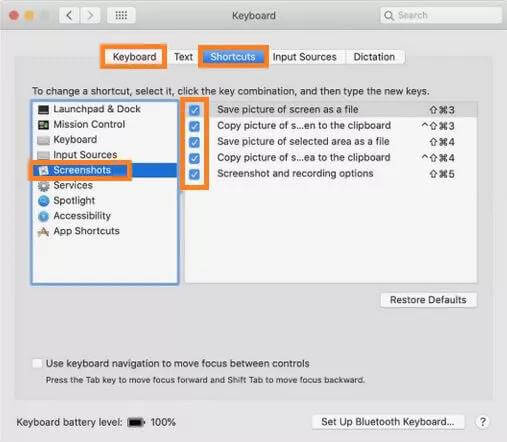Click Set Up Bluetooth Keyboard button
Image resolution: width=507 pixels, height=442 pixels.
(388, 422)
